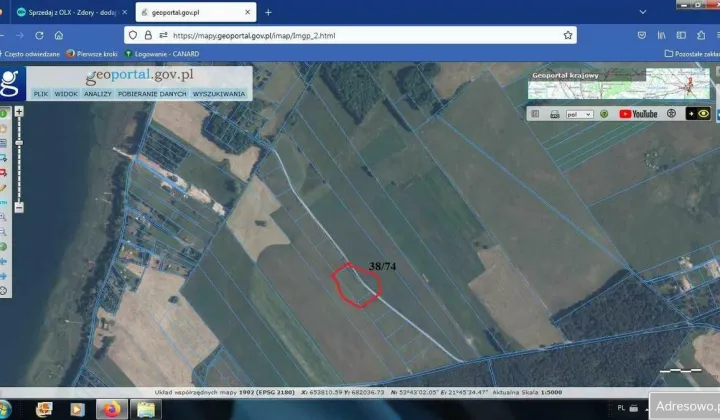Click the leftmost icon before the print icon
The height and width of the screenshot is (420, 720).
coord(535,114)
